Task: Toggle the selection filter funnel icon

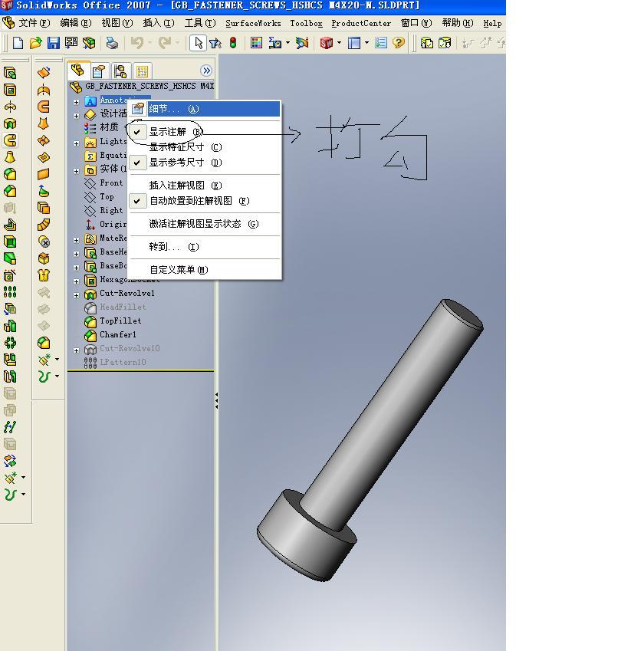Action: (x=215, y=43)
